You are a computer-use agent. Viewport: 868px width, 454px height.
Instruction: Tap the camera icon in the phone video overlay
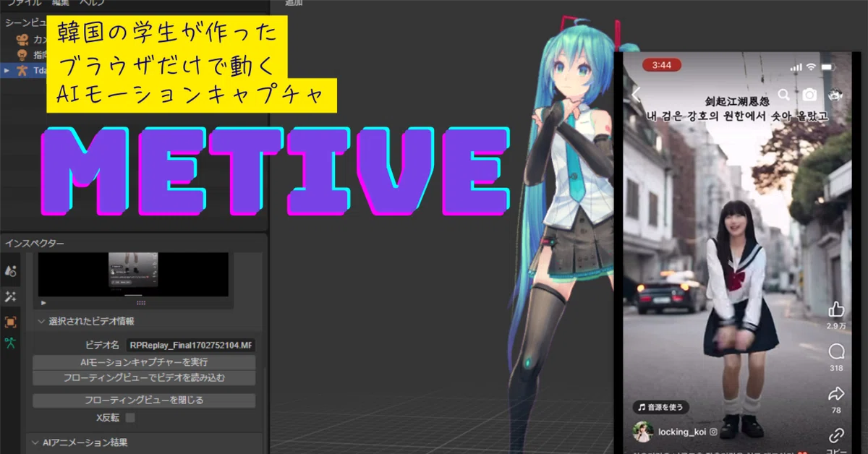click(x=809, y=93)
